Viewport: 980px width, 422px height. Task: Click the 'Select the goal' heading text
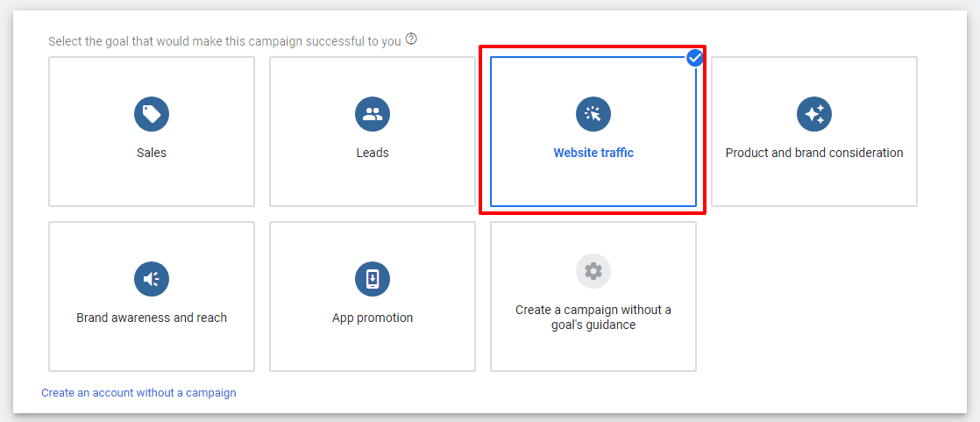click(x=224, y=41)
